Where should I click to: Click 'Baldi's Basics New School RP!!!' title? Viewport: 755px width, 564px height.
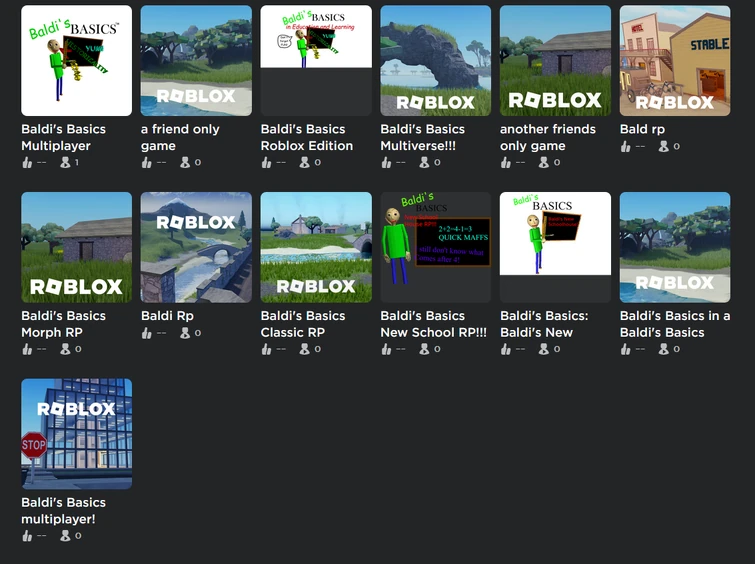point(433,324)
